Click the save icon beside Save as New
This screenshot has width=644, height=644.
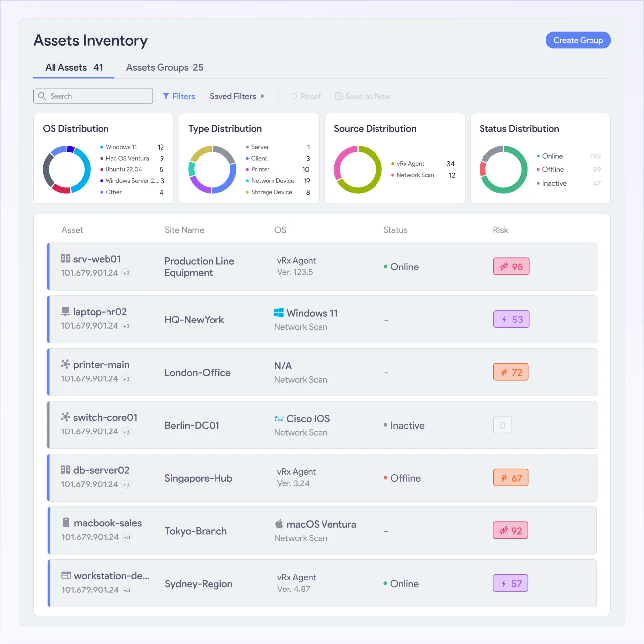click(339, 96)
